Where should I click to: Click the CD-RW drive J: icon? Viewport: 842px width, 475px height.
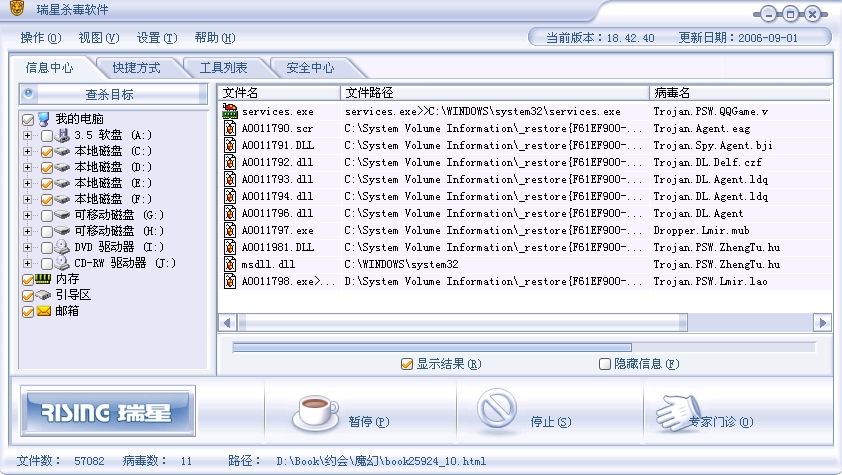tap(62, 263)
